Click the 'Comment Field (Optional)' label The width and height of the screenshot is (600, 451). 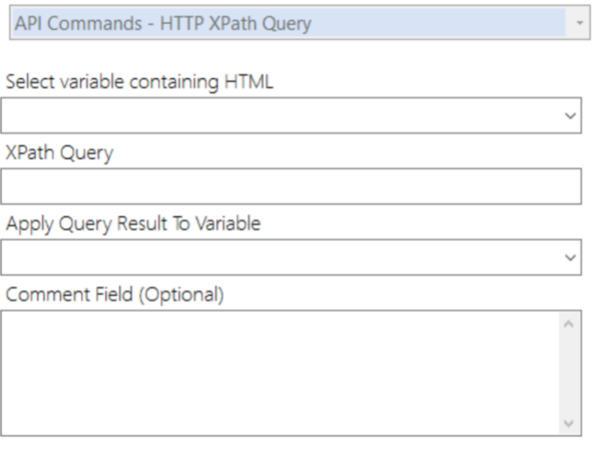[115, 295]
